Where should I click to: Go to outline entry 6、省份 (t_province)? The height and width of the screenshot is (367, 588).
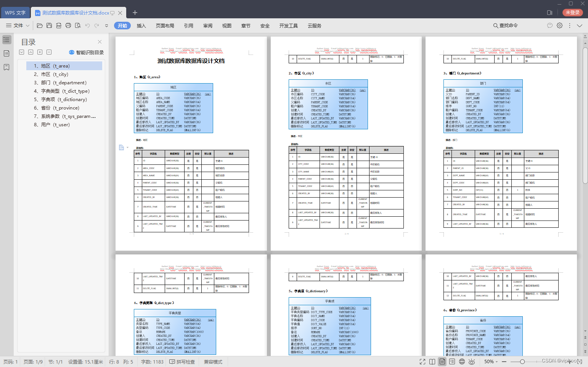pyautogui.click(x=64, y=108)
